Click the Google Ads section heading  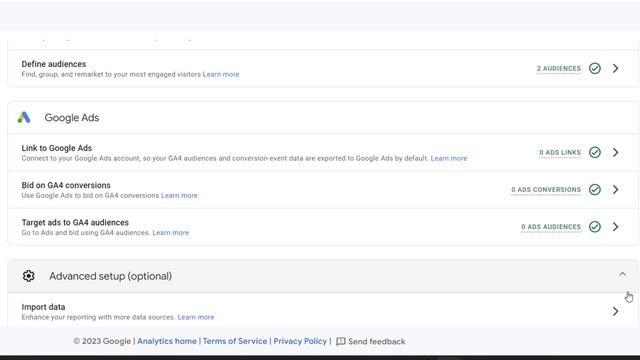(x=72, y=118)
